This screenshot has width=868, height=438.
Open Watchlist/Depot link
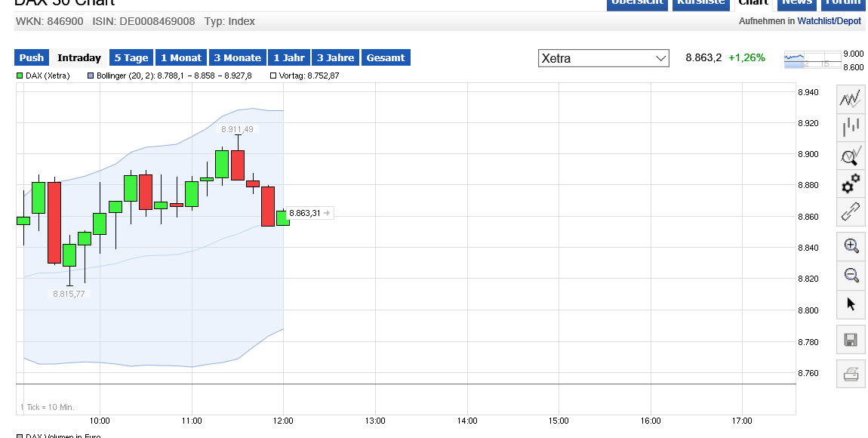click(830, 21)
